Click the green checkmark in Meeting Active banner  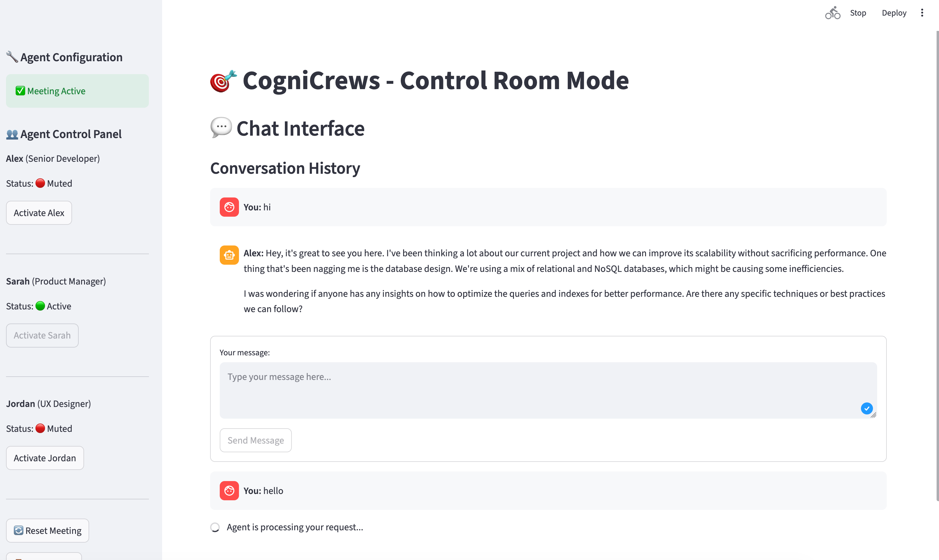(20, 91)
